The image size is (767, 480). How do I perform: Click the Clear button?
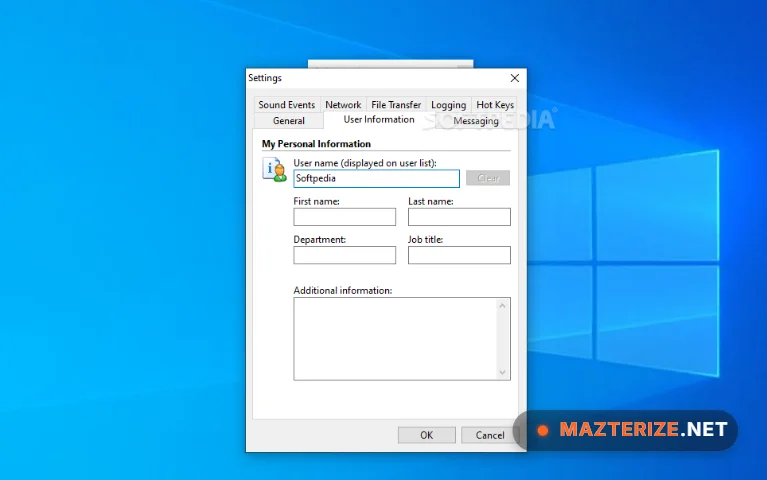[x=488, y=178]
